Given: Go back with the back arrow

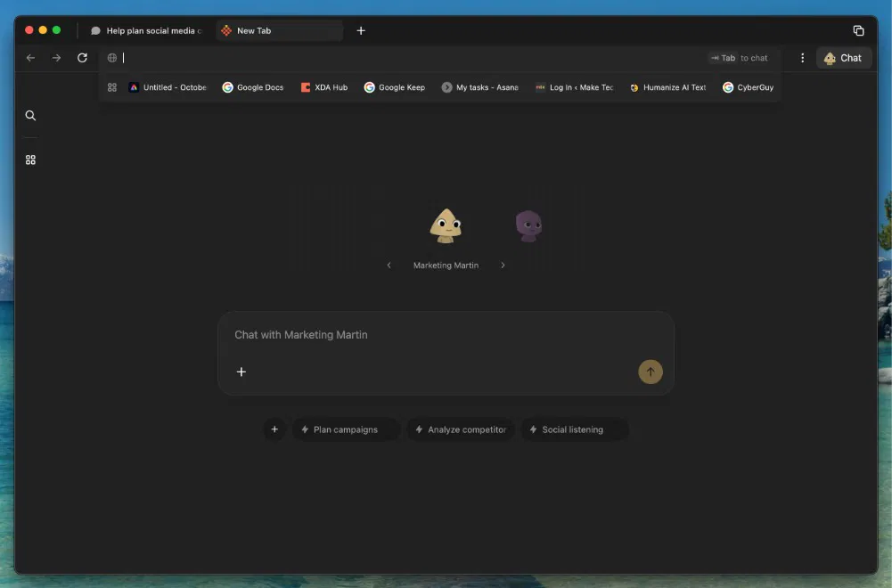Looking at the screenshot, I should coord(31,58).
